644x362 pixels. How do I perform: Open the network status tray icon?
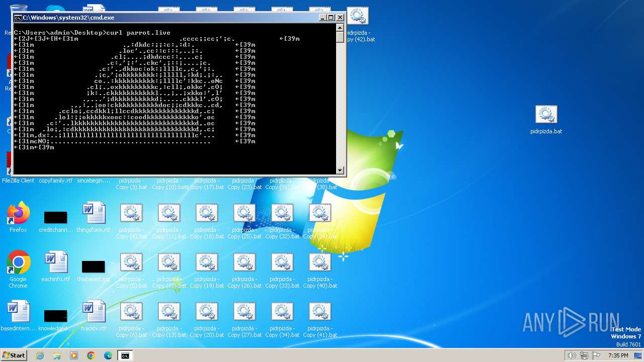pyautogui.click(x=584, y=355)
